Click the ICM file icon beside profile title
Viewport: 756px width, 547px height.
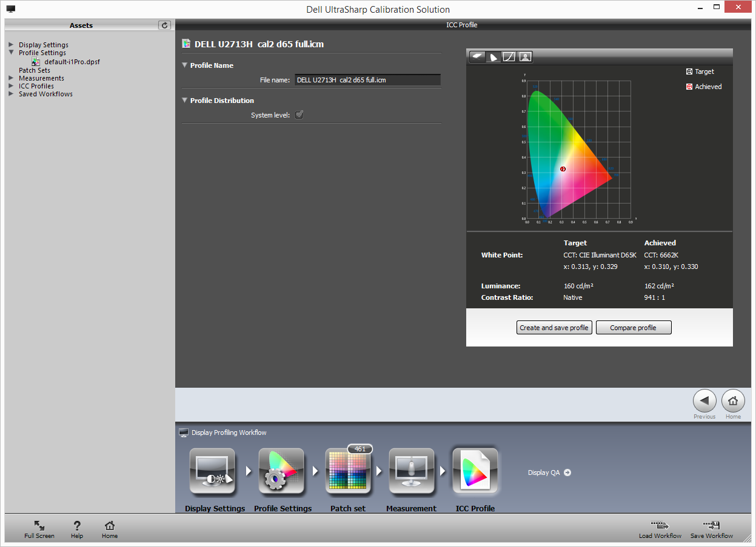[187, 44]
